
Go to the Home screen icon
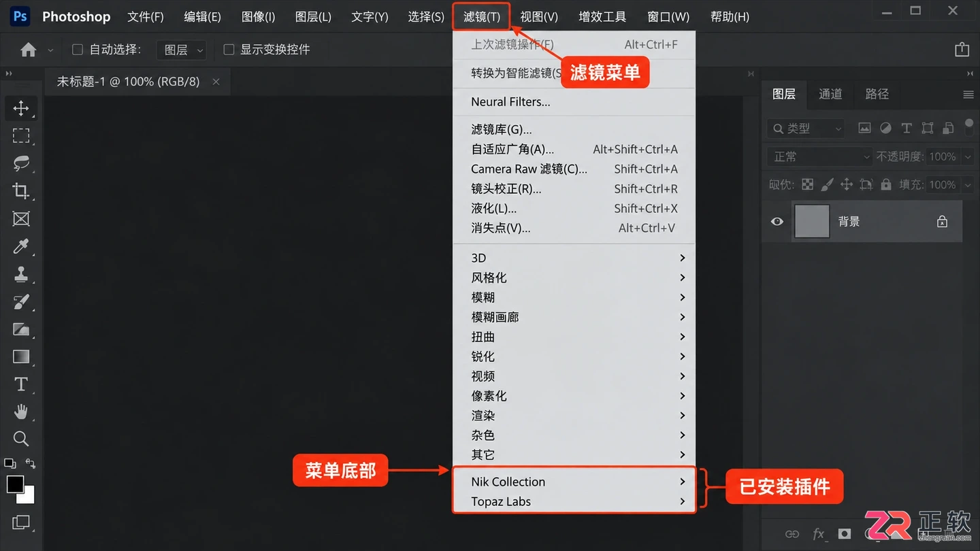(29, 50)
